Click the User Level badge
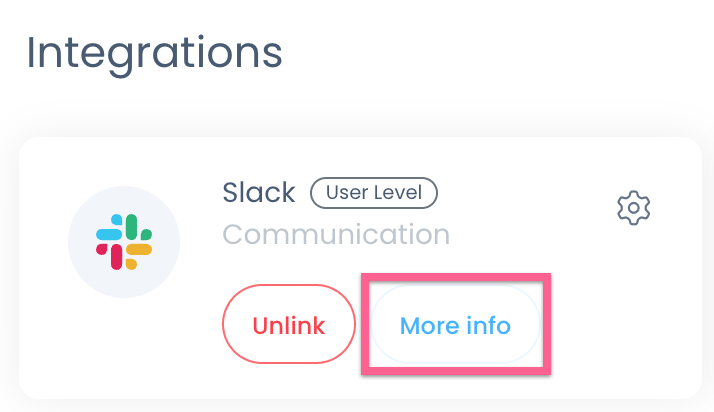The height and width of the screenshot is (412, 714). [x=374, y=193]
